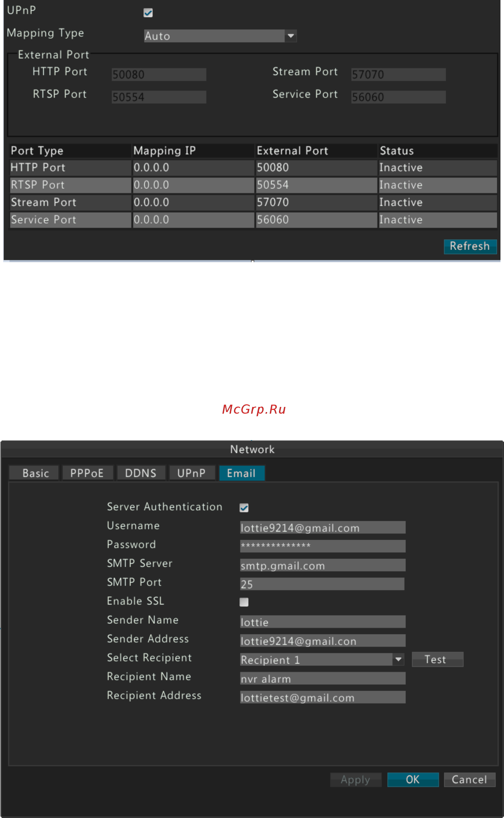Click the Sender Address field
This screenshot has width=504, height=818.
click(x=323, y=640)
